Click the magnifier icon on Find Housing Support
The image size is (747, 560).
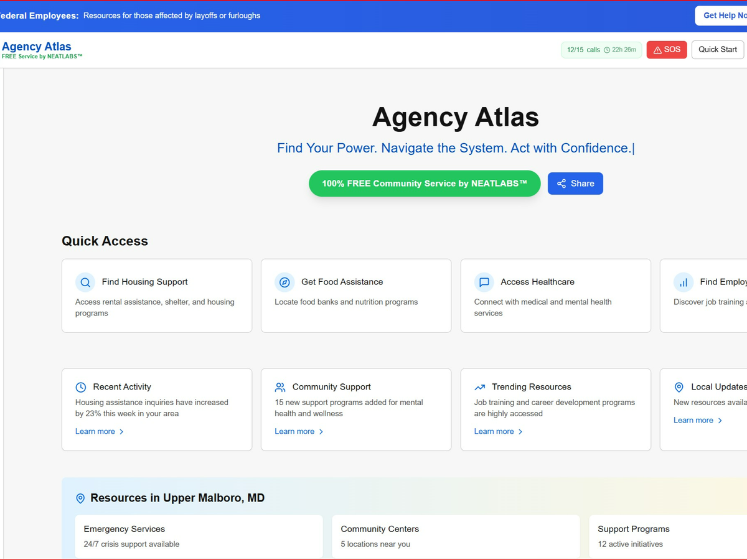(85, 282)
